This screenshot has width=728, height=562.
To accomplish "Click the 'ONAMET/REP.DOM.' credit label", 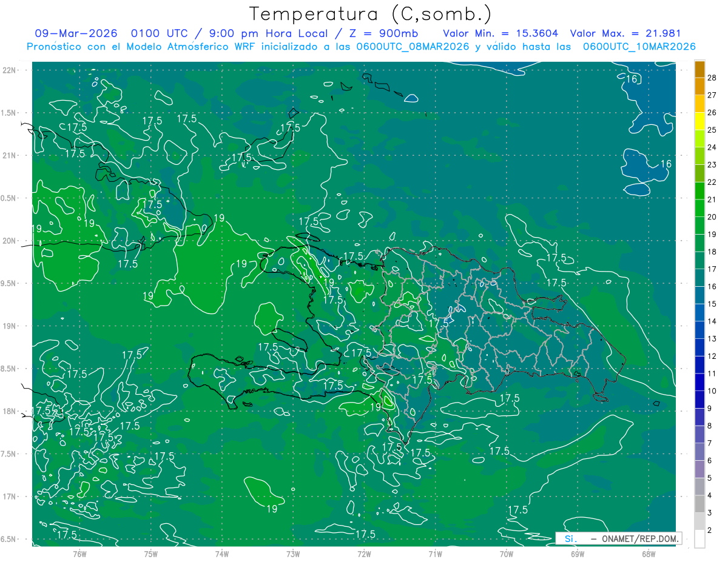I will 641,538.
